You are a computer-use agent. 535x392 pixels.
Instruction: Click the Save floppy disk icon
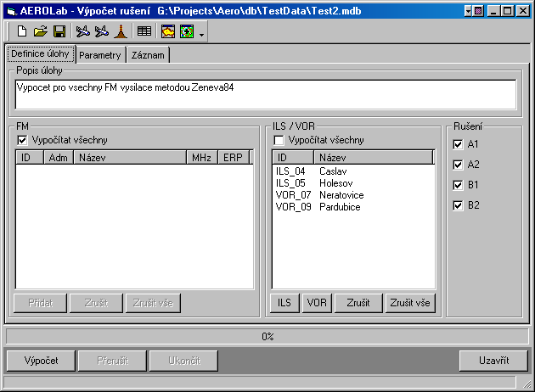[x=59, y=31]
